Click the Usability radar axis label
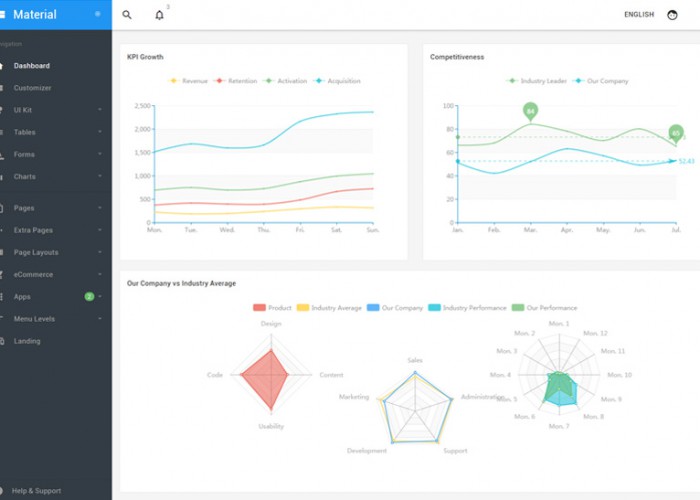This screenshot has height=500, width=700. [271, 426]
